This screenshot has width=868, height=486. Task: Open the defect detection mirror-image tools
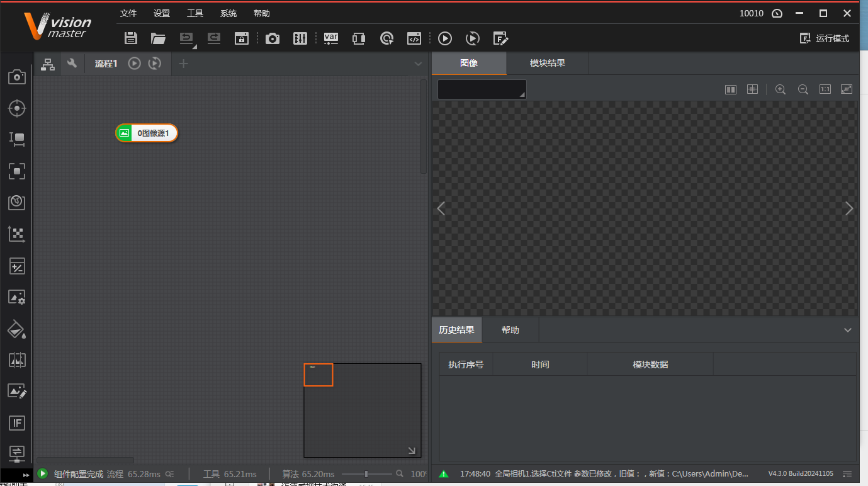16,360
